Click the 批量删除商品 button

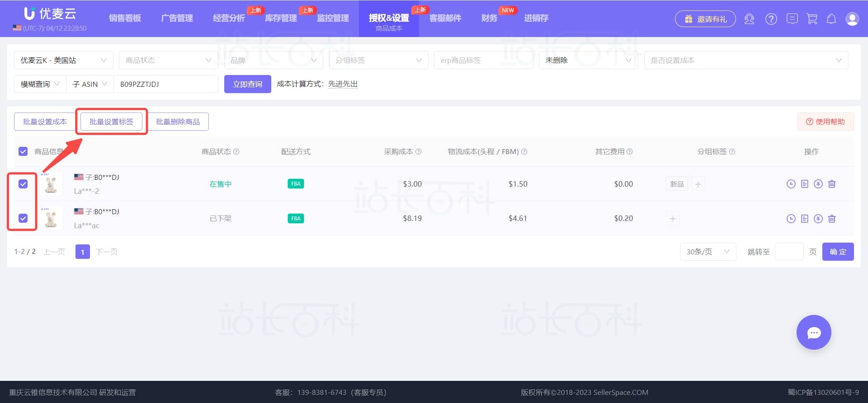click(178, 122)
